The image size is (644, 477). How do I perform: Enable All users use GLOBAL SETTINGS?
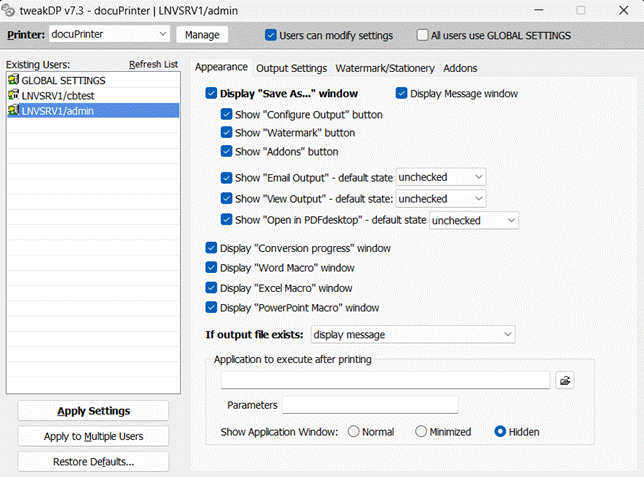(422, 35)
